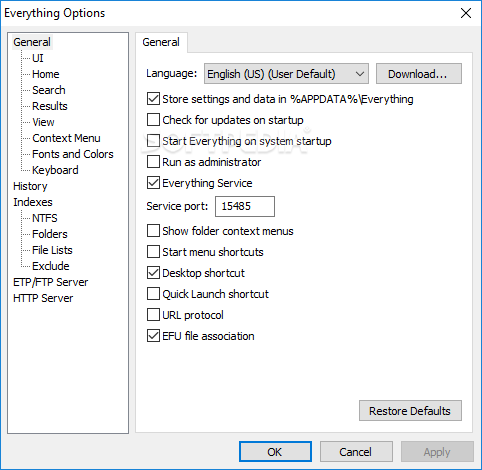Select Fonts and Colors page

tap(73, 154)
